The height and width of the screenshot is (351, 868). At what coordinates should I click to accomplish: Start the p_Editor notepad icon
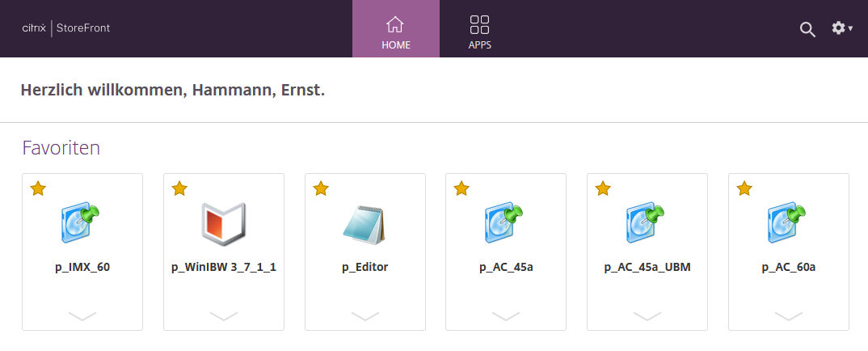(x=364, y=224)
